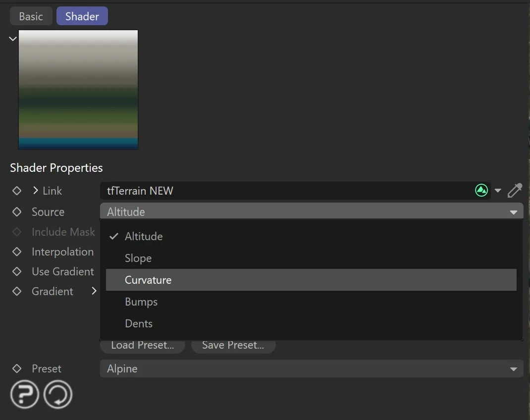Click the keyframe diamond next to Use Gradient
This screenshot has height=420, width=530.
click(x=17, y=271)
